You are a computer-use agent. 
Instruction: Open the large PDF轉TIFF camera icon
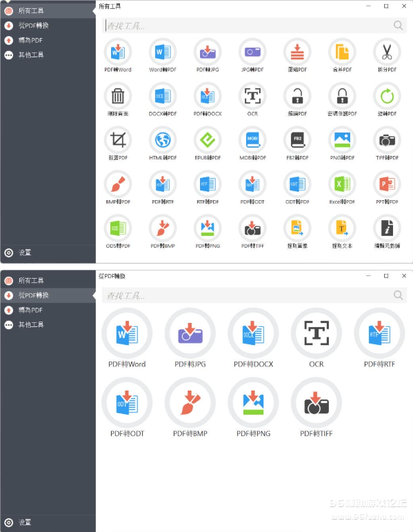tap(316, 403)
